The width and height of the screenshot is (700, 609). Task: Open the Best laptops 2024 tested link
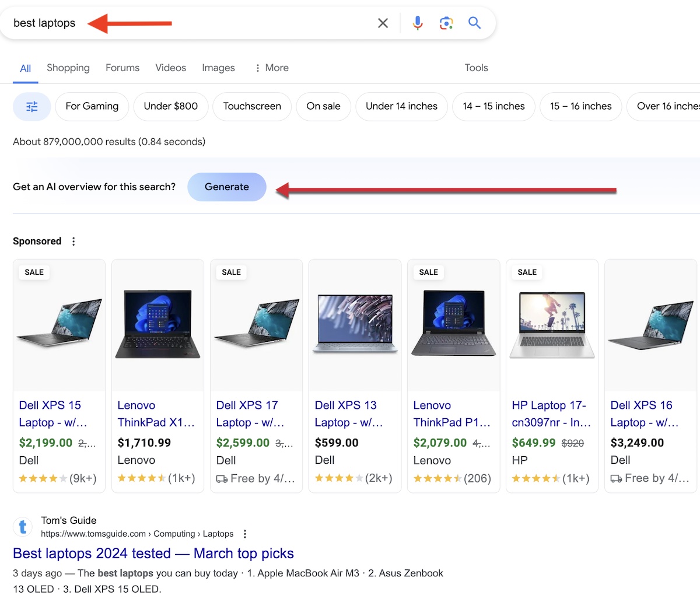[153, 554]
